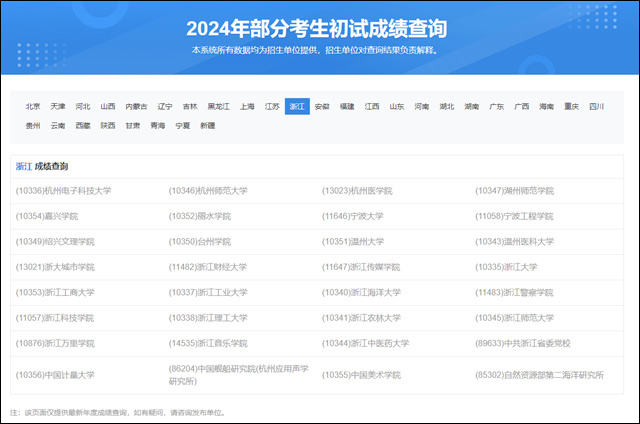Click (11057)浙江科技学院 link

55,318
